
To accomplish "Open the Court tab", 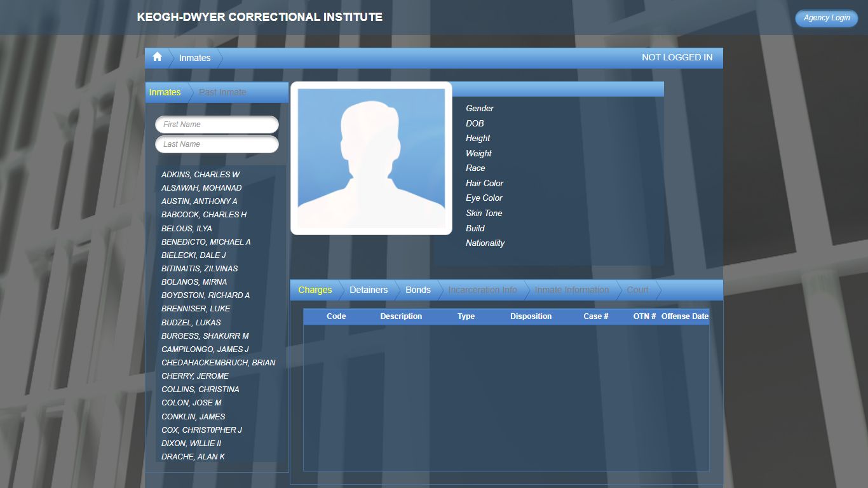I will (x=637, y=290).
